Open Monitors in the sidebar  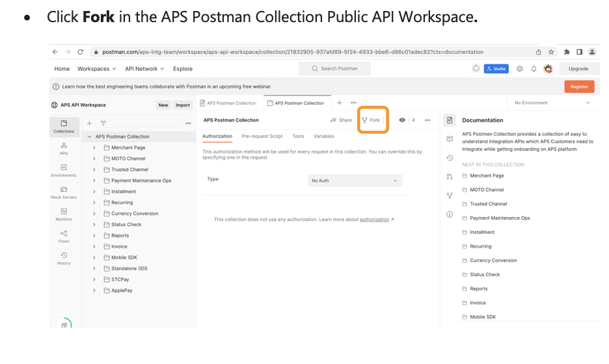[x=64, y=214]
